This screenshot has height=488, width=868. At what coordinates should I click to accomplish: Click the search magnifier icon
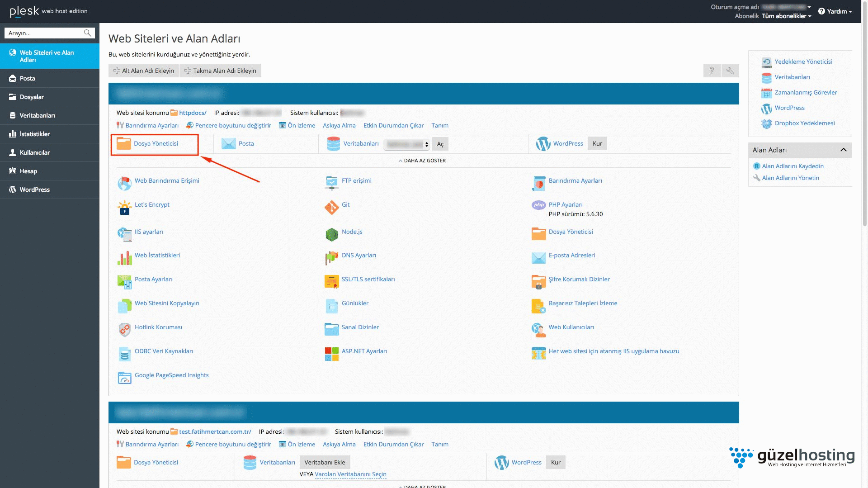tap(88, 33)
